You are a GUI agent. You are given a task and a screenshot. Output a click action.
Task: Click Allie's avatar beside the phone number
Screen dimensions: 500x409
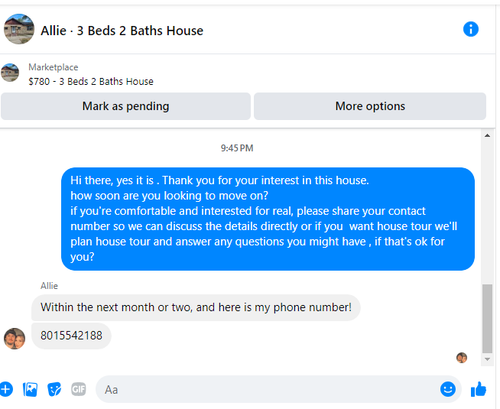[x=14, y=338]
